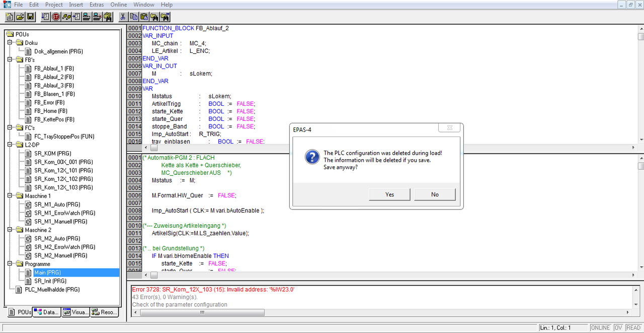This screenshot has height=333, width=644.
Task: Collapse the Maschine 2 folder node
Action: tap(11, 230)
